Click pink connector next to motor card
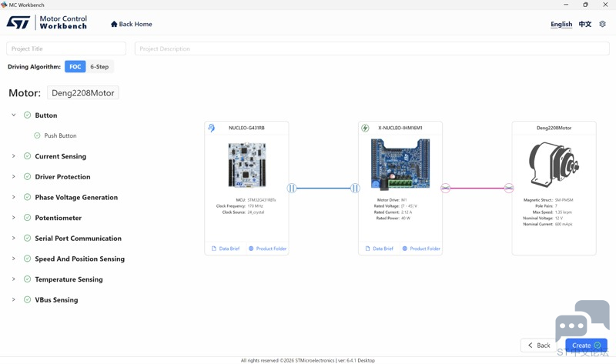 (509, 188)
